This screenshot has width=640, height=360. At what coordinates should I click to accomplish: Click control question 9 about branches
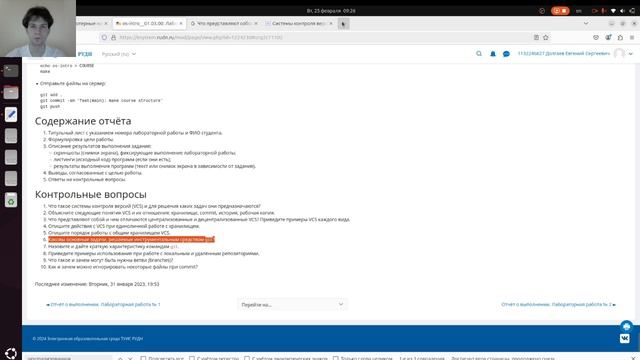(x=110, y=260)
